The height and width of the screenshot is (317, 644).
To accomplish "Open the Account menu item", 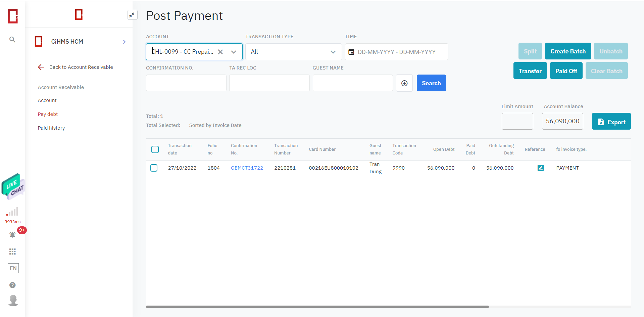I will pos(47,100).
